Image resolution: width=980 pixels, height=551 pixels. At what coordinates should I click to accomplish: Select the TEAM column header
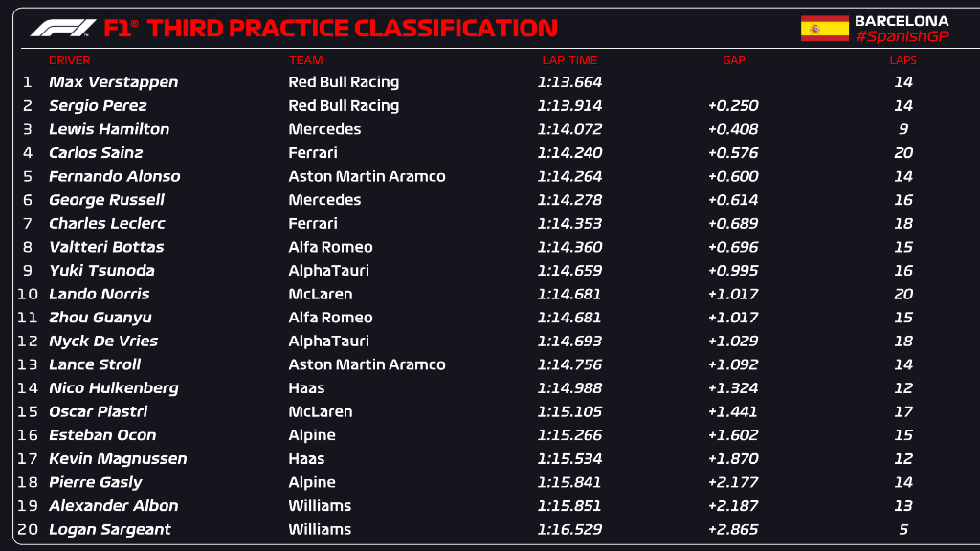click(306, 60)
